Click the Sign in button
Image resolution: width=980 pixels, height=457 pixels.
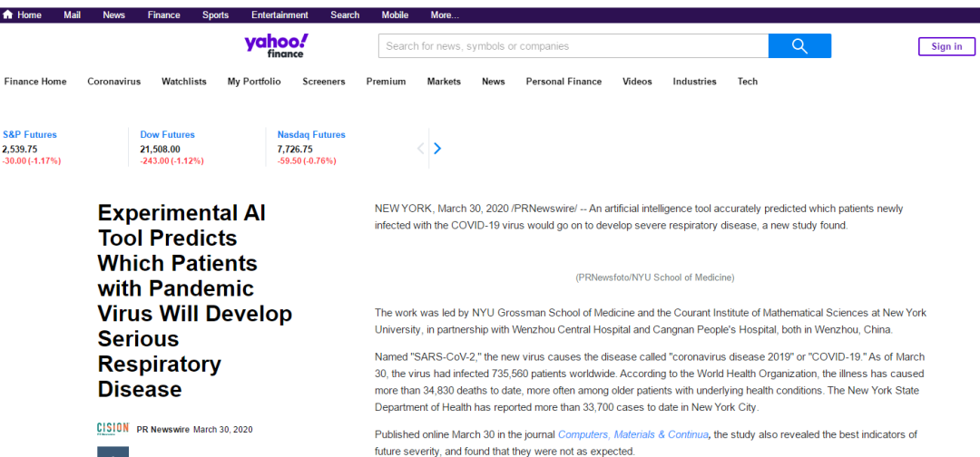coord(946,46)
